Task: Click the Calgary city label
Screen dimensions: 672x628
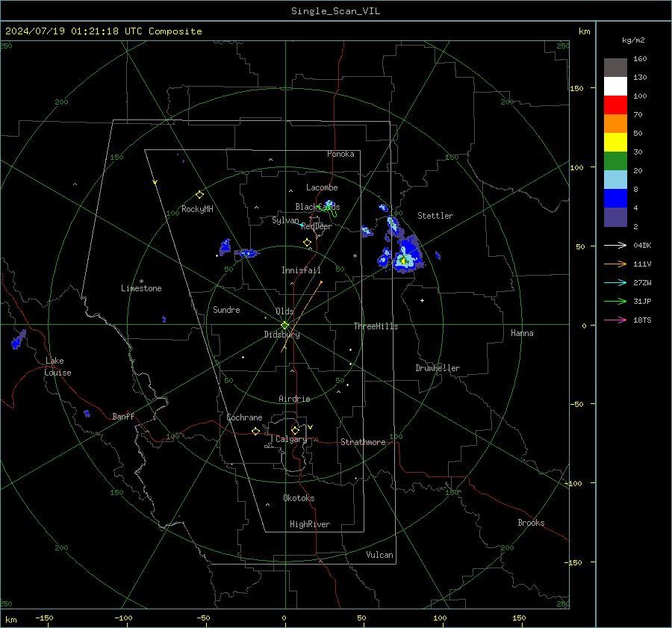Action: [x=291, y=439]
